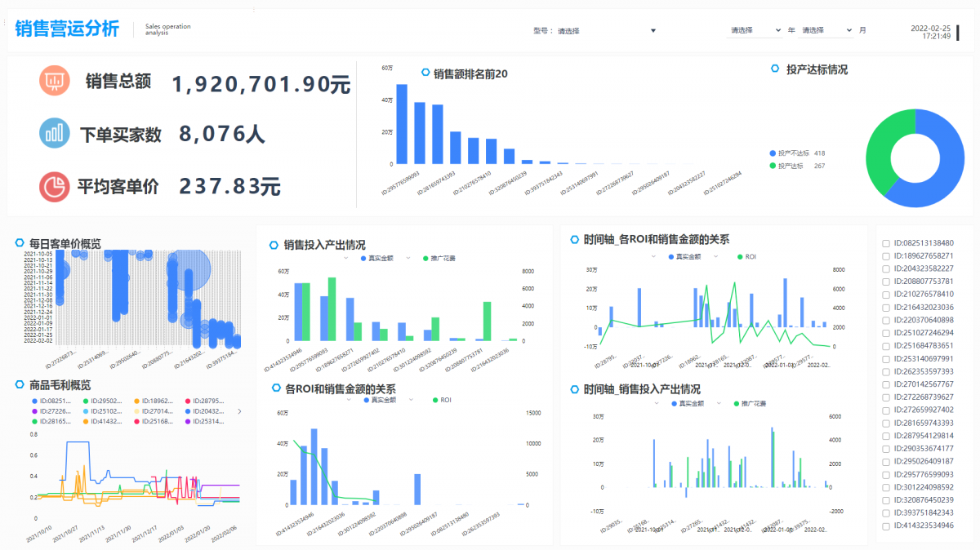The width and height of the screenshot is (980, 550).
Task: Show next page of 商品毛利概览 legend
Action: click(x=239, y=412)
